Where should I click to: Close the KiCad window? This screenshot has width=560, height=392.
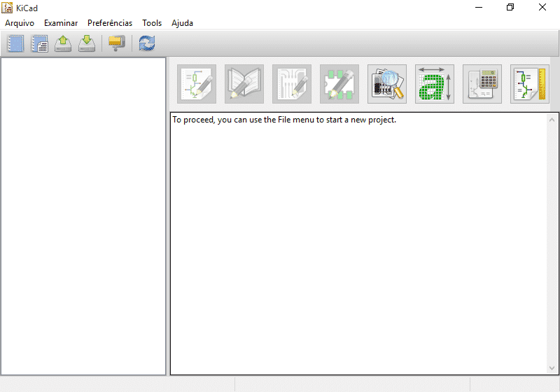coord(542,7)
